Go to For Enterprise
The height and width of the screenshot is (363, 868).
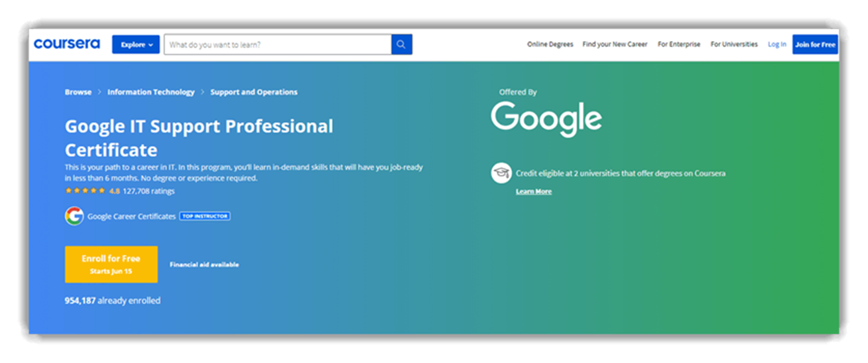coord(679,44)
